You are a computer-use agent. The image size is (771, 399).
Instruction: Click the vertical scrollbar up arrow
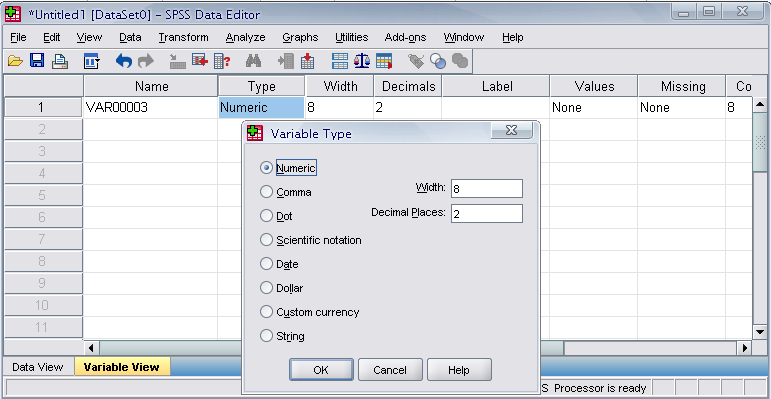point(760,104)
